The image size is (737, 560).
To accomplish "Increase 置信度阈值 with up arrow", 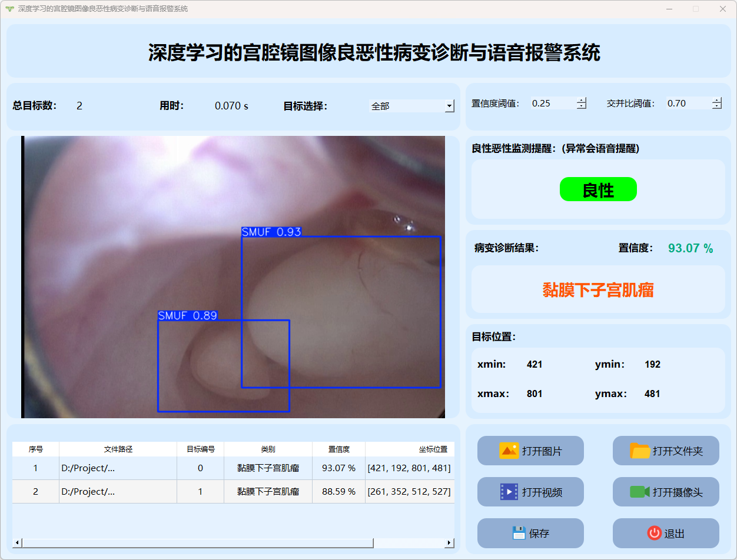I will click(582, 100).
